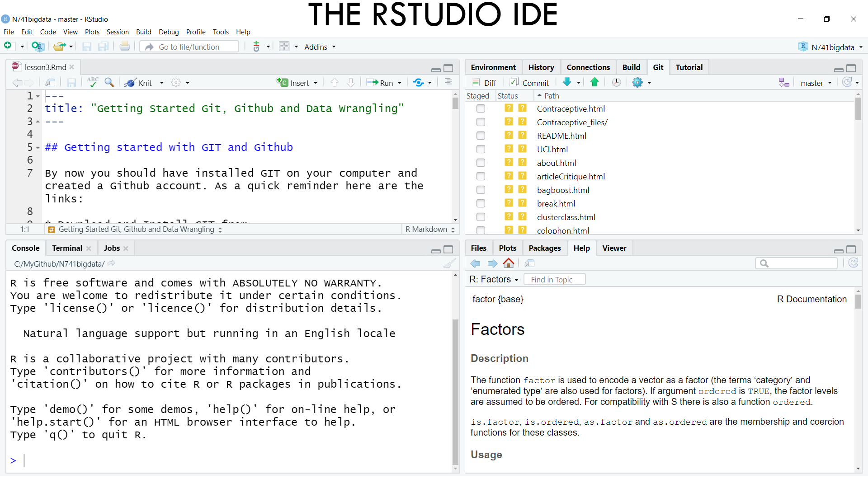The image size is (868, 488).
Task: Click the Git Pull down arrow icon
Action: (x=567, y=82)
